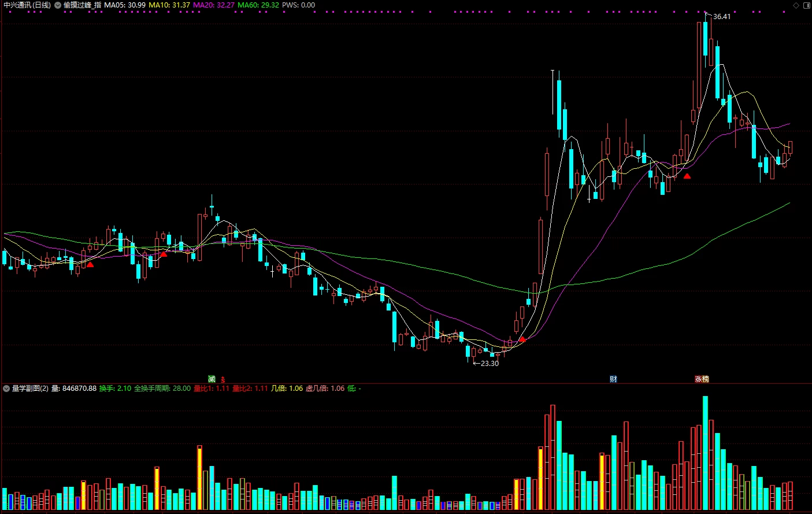Click the PWS: 0.00 value
Viewport: 812px width, 514px height.
tap(299, 5)
